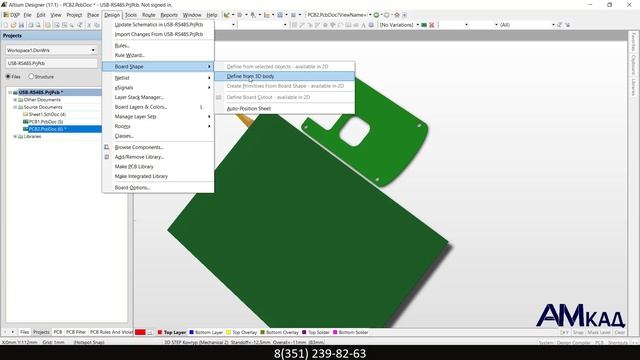Open the Libraries side panel tab
Image resolution: width=640 pixels, height=360 pixels.
click(633, 87)
